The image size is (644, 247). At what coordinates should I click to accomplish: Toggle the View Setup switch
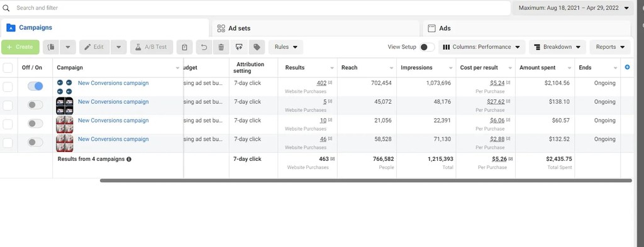pyautogui.click(x=427, y=47)
